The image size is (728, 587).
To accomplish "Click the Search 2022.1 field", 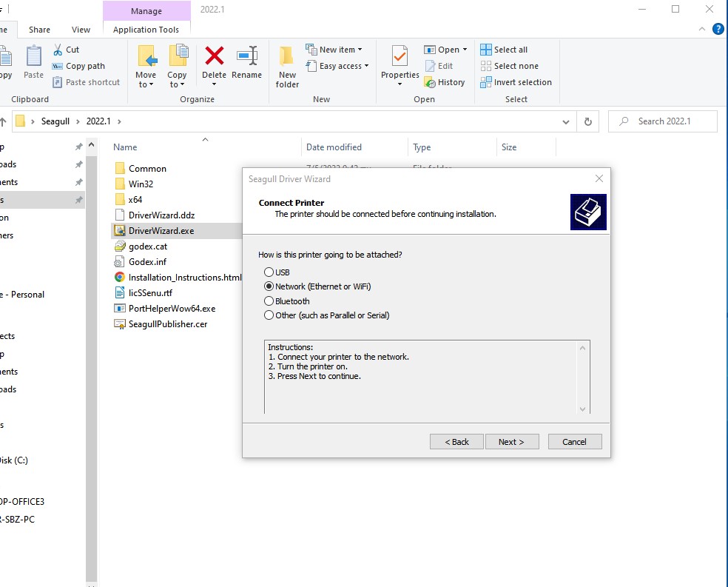I will pyautogui.click(x=663, y=121).
